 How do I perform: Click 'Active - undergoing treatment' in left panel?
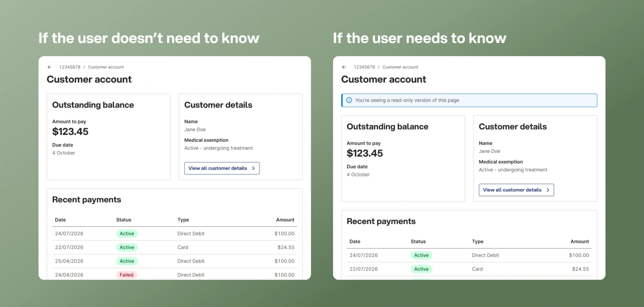(219, 148)
